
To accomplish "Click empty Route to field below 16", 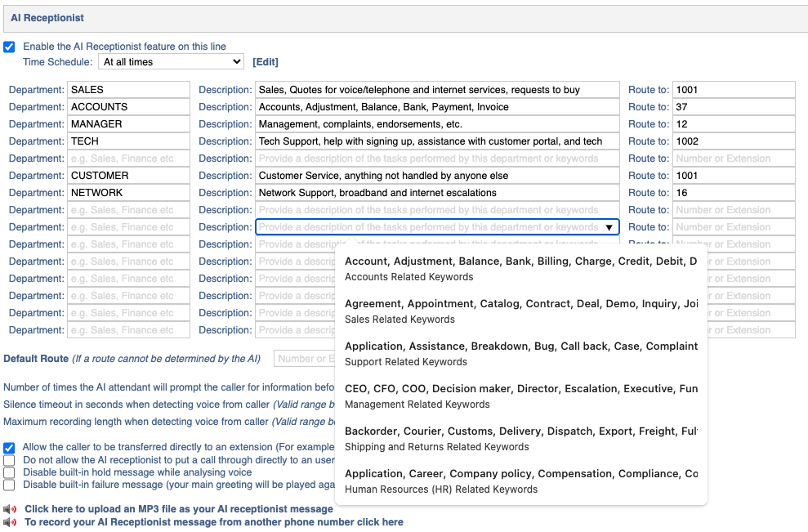I will click(734, 210).
